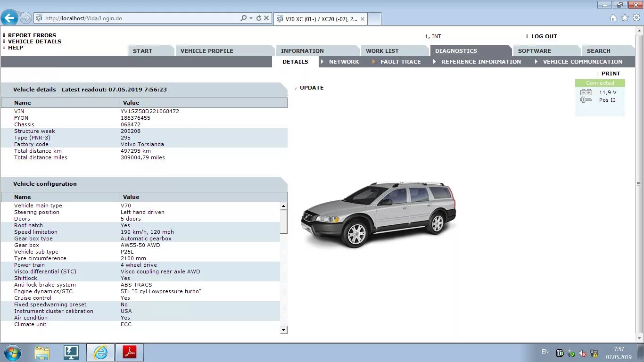
Task: Click the network tray icon
Action: tap(594, 353)
